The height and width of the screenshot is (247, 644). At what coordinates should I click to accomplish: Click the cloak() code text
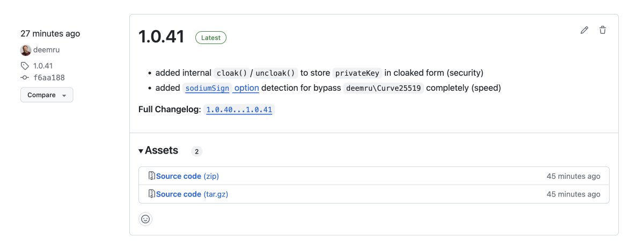pyautogui.click(x=231, y=73)
